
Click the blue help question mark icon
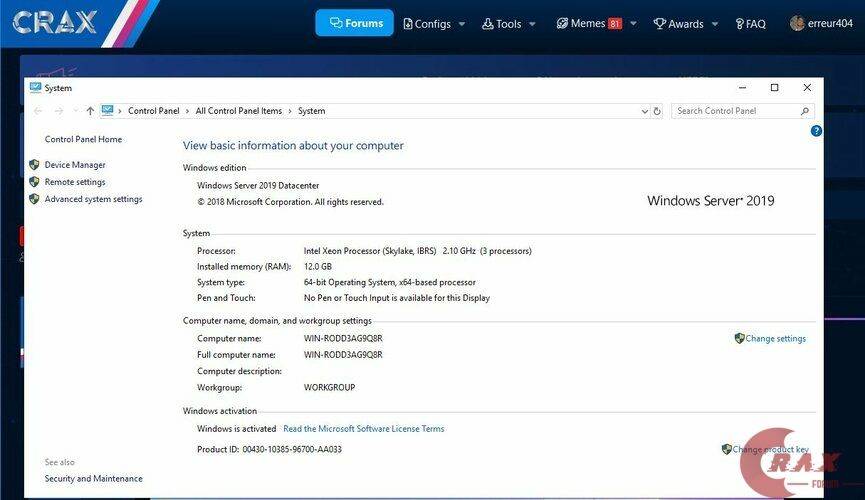coord(816,131)
